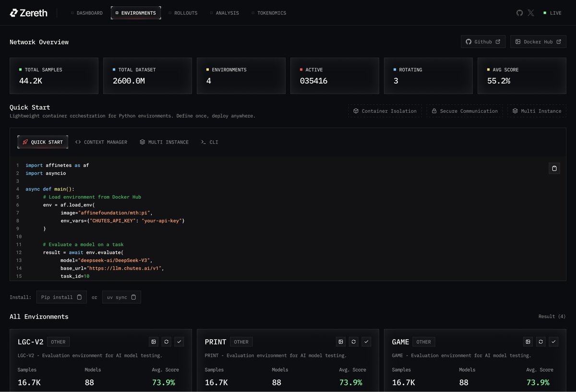Click the Container Isolation badge
Image resolution: width=576 pixels, height=392 pixels.
pos(385,111)
